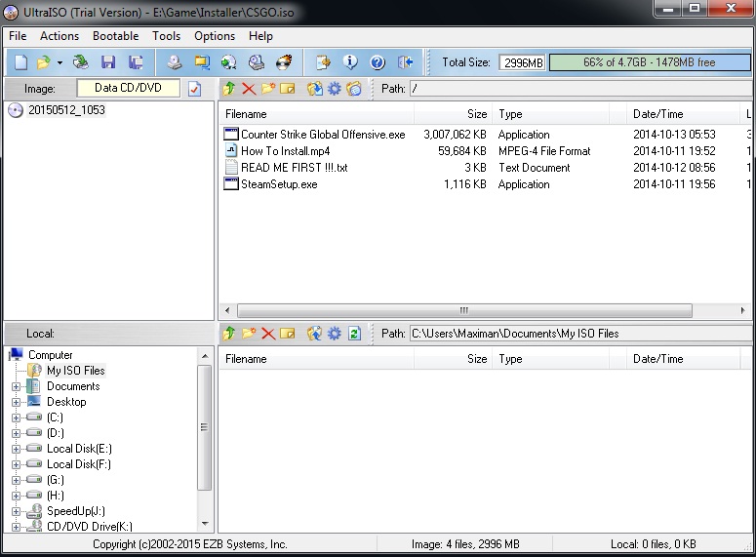Open the Help menu
756x557 pixels.
(x=260, y=36)
